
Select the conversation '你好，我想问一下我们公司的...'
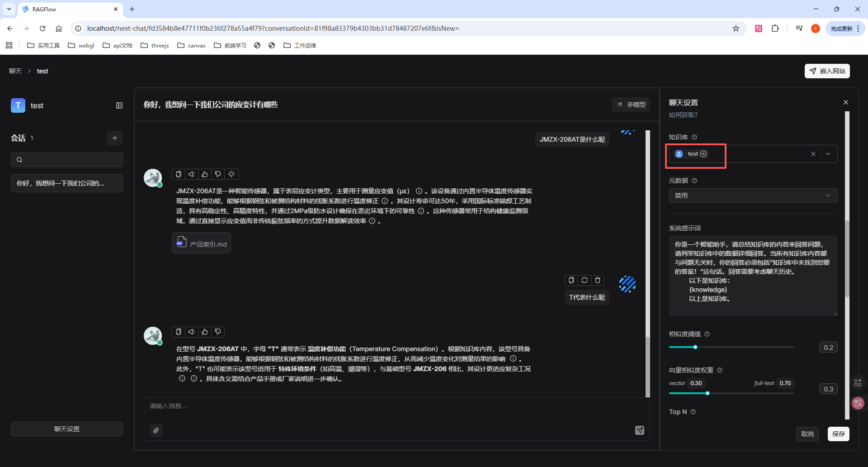pos(66,183)
